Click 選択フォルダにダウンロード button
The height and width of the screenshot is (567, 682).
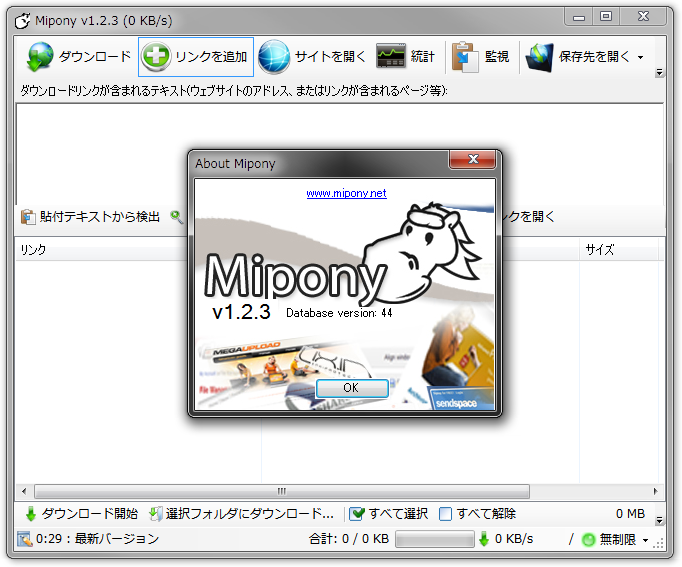tap(242, 514)
